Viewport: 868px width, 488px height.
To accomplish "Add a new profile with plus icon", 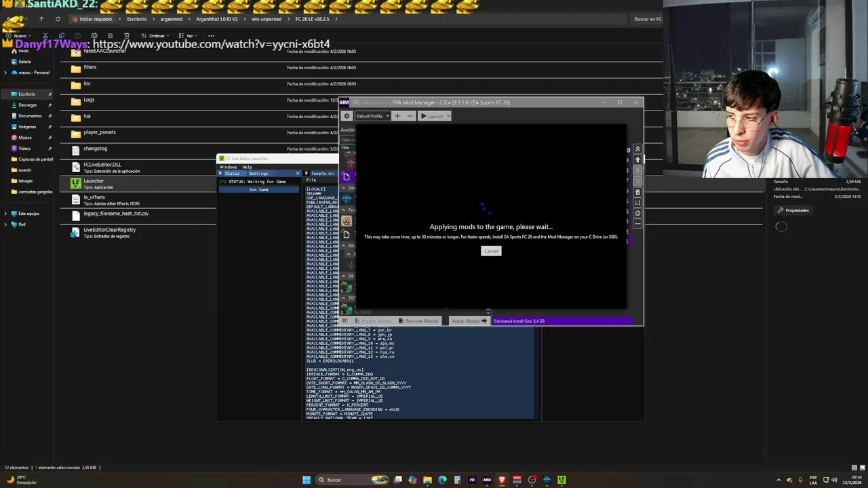I will click(397, 116).
